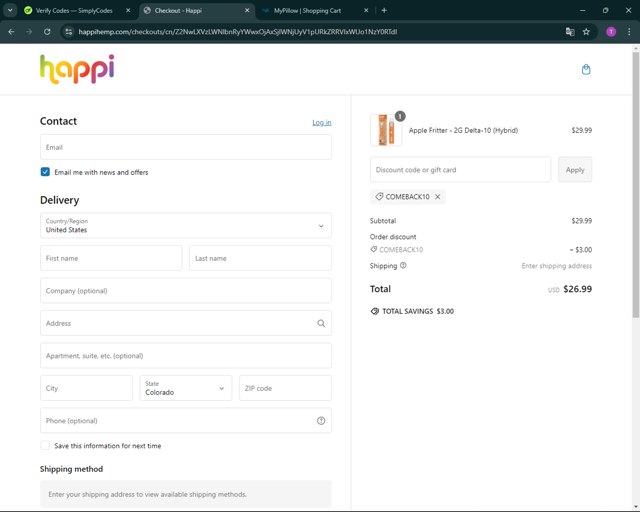
Task: Show the shipping info tooltip icon
Action: tap(403, 265)
